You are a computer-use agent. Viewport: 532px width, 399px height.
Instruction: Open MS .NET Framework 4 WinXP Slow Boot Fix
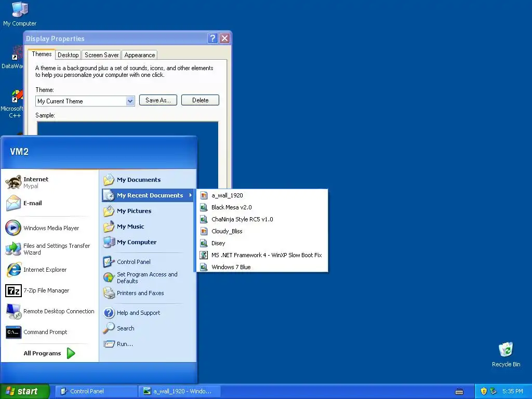(x=262, y=255)
